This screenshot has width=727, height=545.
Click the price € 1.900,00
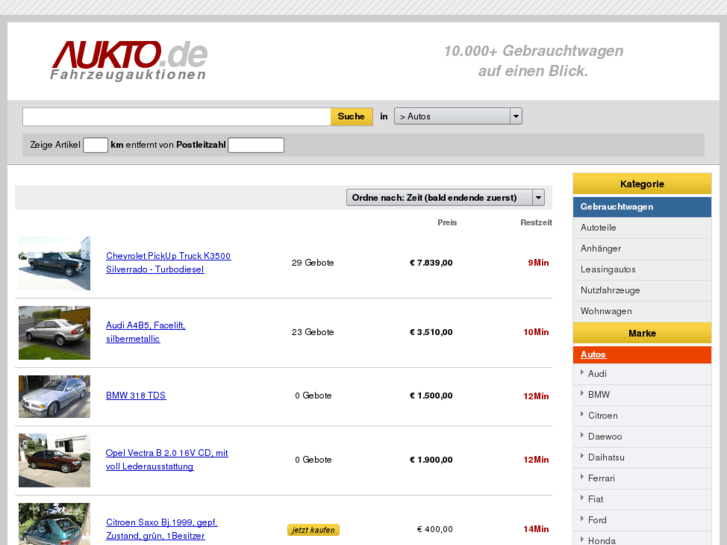coord(431,460)
